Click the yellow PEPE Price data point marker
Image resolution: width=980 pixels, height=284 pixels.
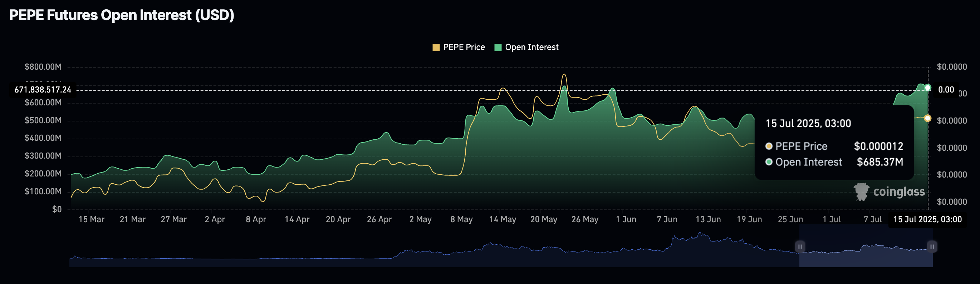coord(927,118)
